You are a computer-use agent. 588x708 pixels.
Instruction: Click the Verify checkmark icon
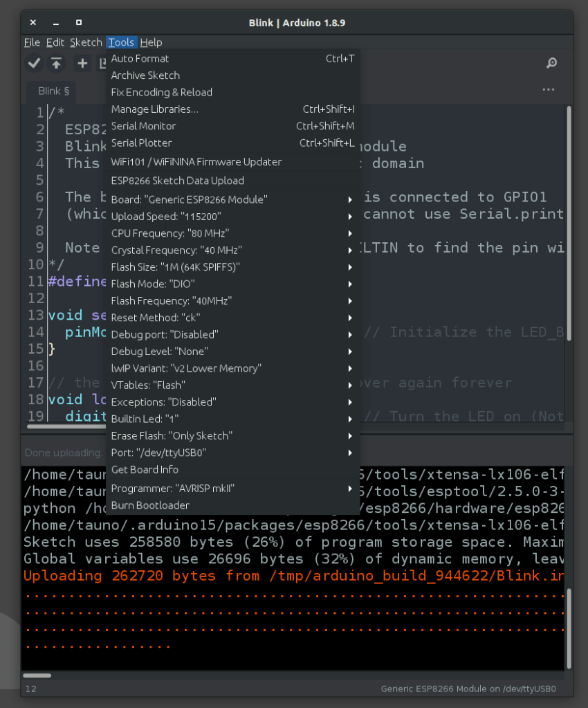click(x=33, y=64)
